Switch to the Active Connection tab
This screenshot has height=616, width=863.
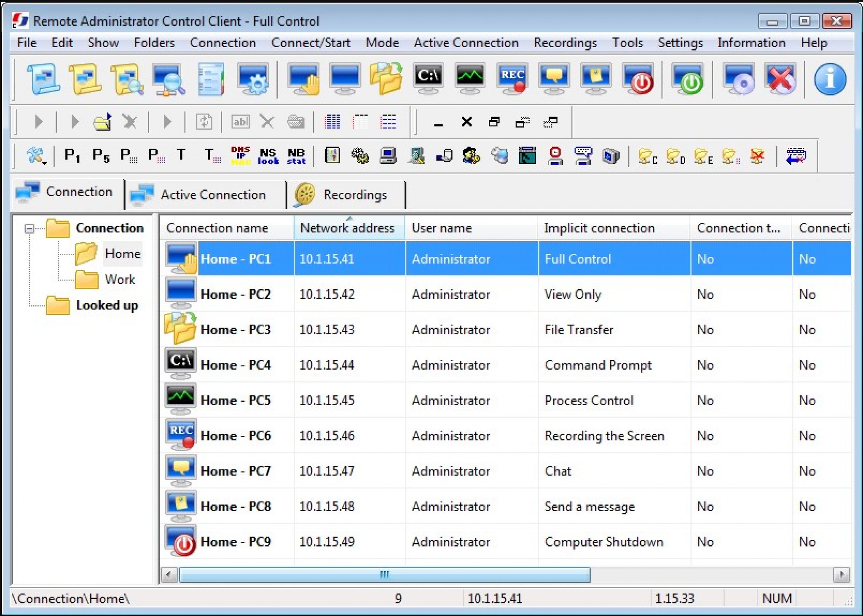click(x=212, y=194)
